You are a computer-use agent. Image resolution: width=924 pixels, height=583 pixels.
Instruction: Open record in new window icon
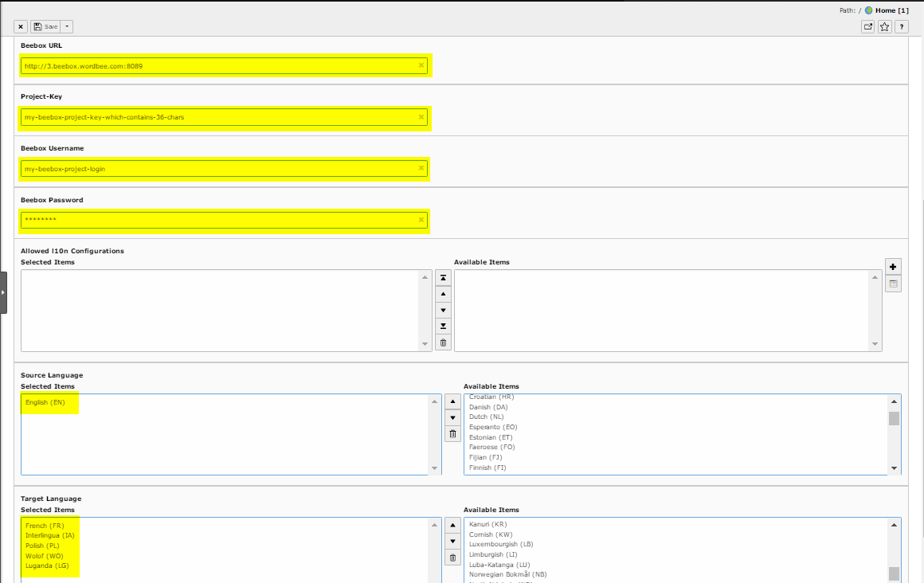[867, 26]
